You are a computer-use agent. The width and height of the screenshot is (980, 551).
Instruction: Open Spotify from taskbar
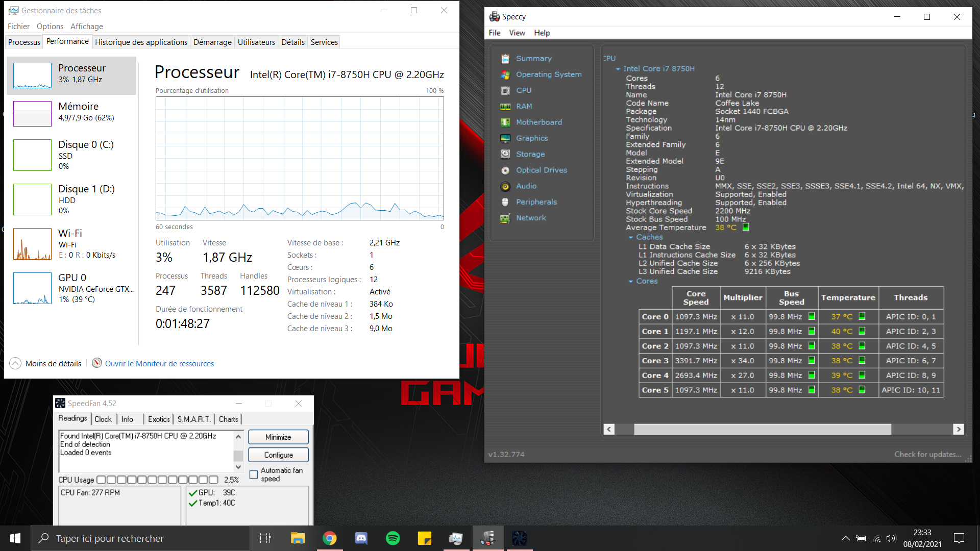pos(393,538)
